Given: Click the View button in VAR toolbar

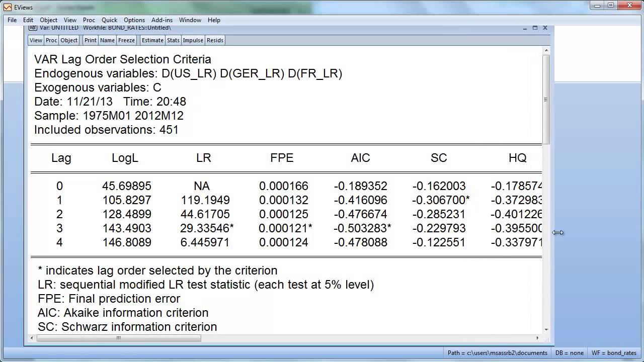Looking at the screenshot, I should pyautogui.click(x=36, y=40).
